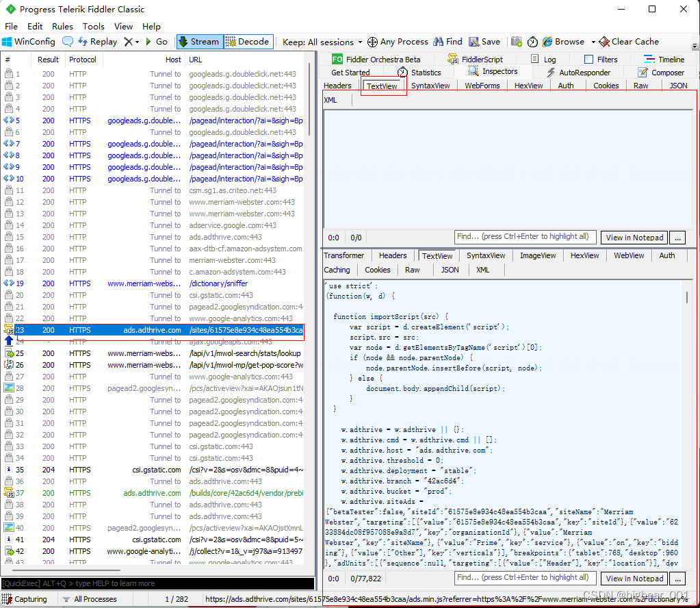Open the Rules menu
700x608 pixels.
[62, 26]
